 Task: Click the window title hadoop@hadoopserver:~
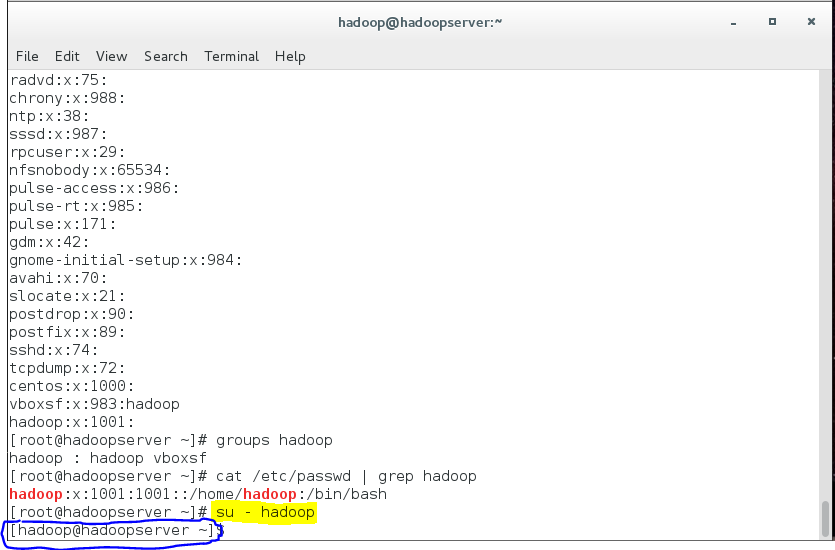[420, 22]
